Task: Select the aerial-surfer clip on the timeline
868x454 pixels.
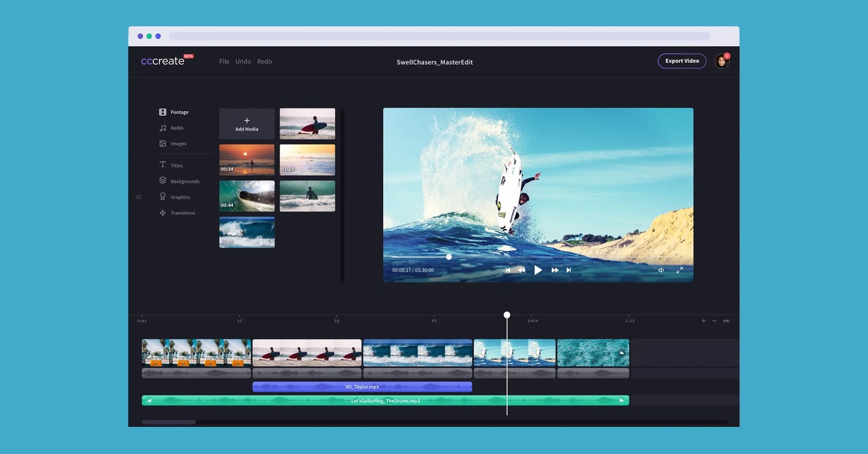Action: pyautogui.click(x=515, y=353)
